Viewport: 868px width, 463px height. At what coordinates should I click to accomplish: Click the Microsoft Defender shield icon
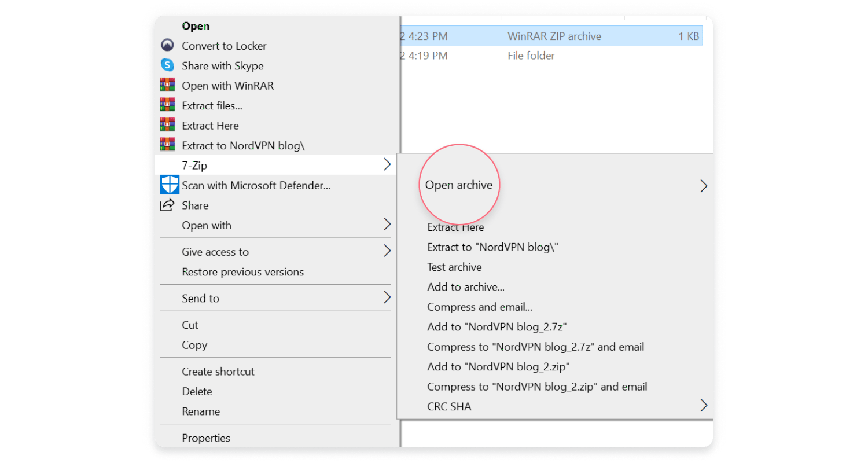pyautogui.click(x=169, y=185)
